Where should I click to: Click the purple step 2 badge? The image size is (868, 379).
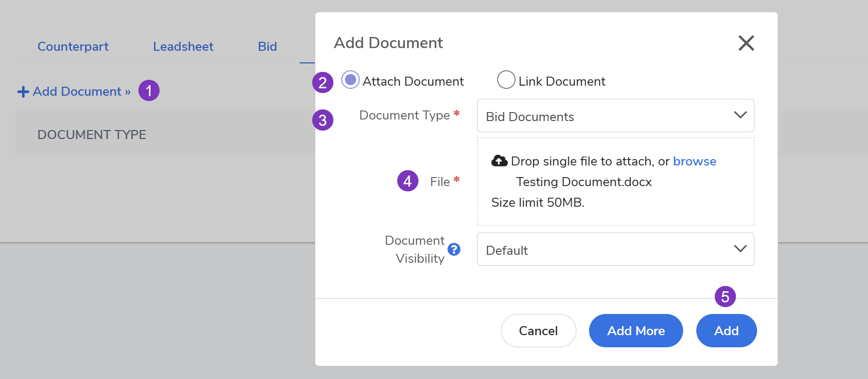[323, 82]
